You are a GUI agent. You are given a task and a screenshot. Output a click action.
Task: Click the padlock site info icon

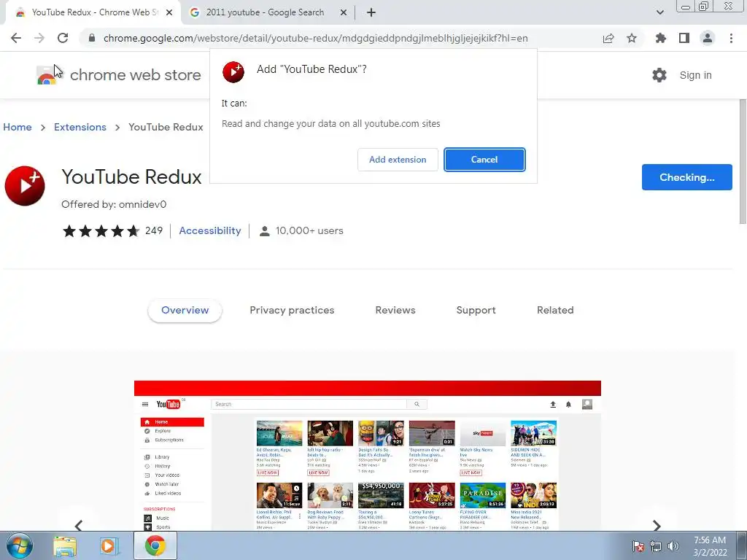[x=92, y=38]
